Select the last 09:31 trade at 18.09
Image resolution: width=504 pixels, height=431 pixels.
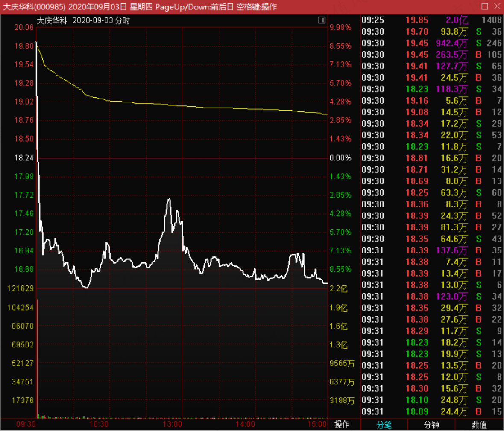pyautogui.click(x=431, y=411)
